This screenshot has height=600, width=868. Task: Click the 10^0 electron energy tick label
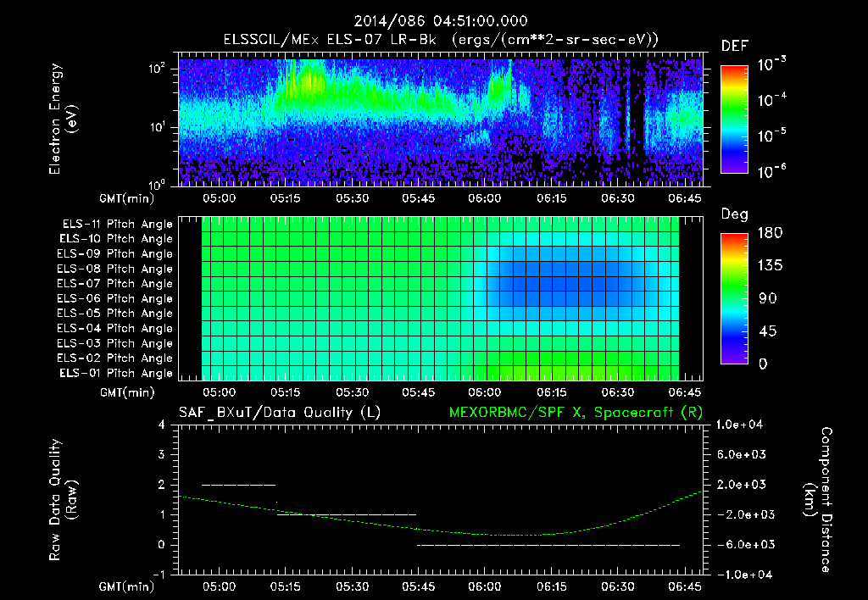click(x=157, y=184)
